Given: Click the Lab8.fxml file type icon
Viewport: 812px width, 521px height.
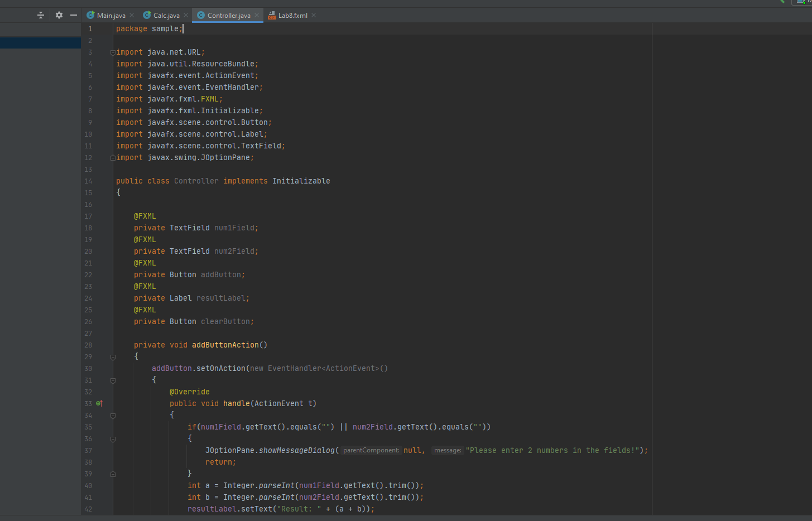Looking at the screenshot, I should pyautogui.click(x=272, y=16).
